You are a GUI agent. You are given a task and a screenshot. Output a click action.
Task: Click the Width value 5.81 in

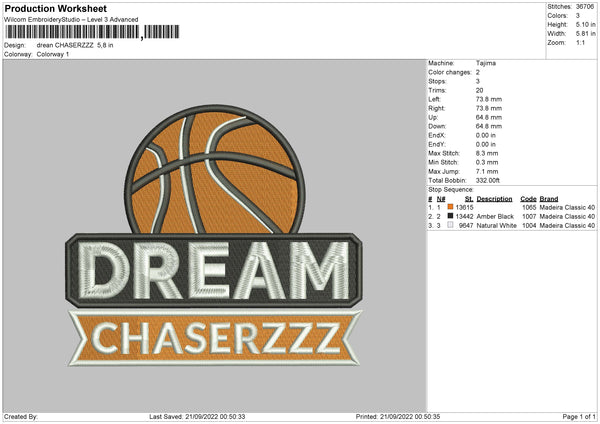coord(585,34)
